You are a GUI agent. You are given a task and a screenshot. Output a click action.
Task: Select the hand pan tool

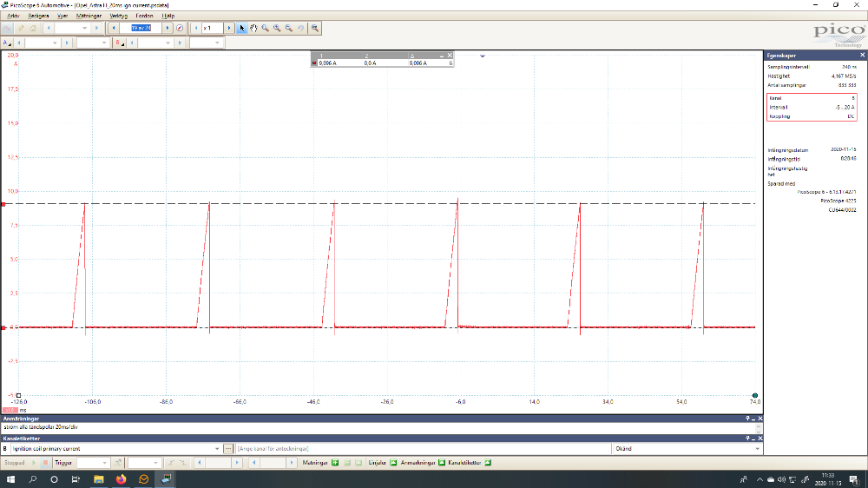click(x=253, y=28)
